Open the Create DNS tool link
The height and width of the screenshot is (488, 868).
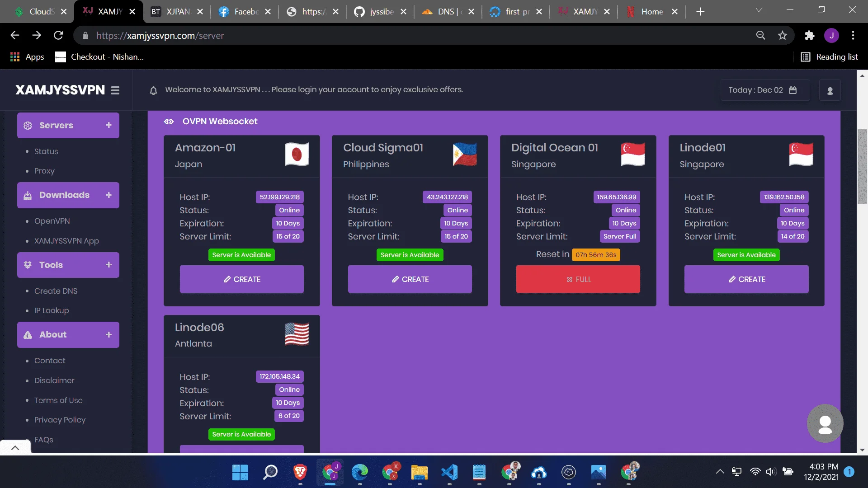click(56, 291)
